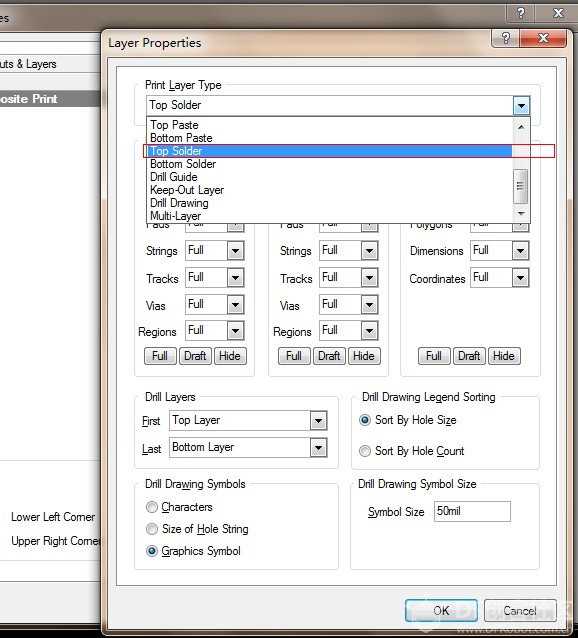
Task: Expand the Last drill layer dropdown
Action: tap(318, 448)
